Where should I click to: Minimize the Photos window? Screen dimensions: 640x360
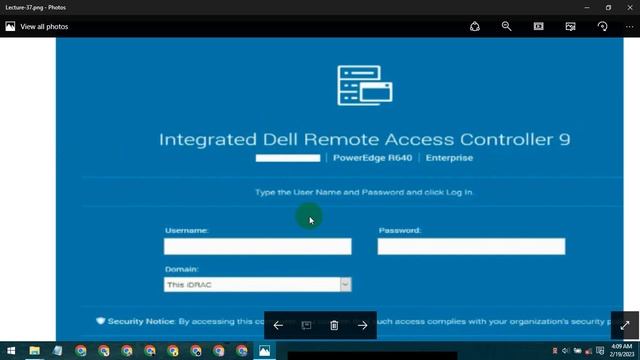587,7
